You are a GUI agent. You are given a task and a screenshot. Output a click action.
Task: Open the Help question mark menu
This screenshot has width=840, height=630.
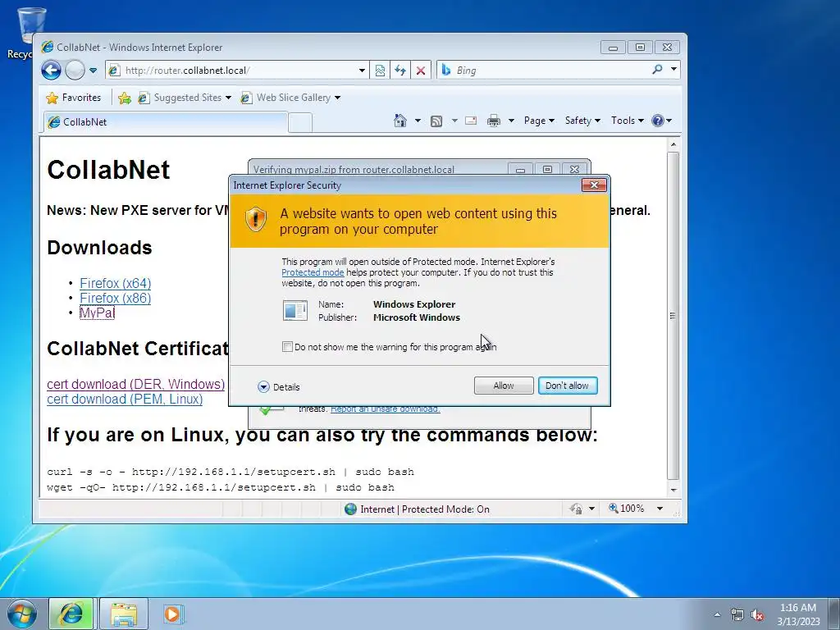click(662, 121)
